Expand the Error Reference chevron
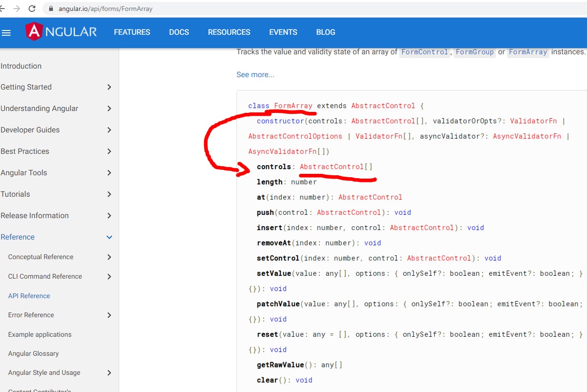 (x=109, y=315)
